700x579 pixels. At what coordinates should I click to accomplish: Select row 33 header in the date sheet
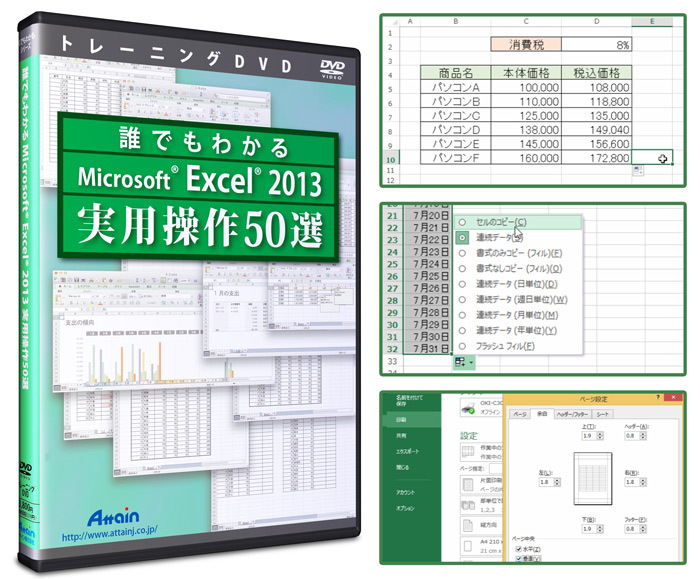click(x=392, y=361)
